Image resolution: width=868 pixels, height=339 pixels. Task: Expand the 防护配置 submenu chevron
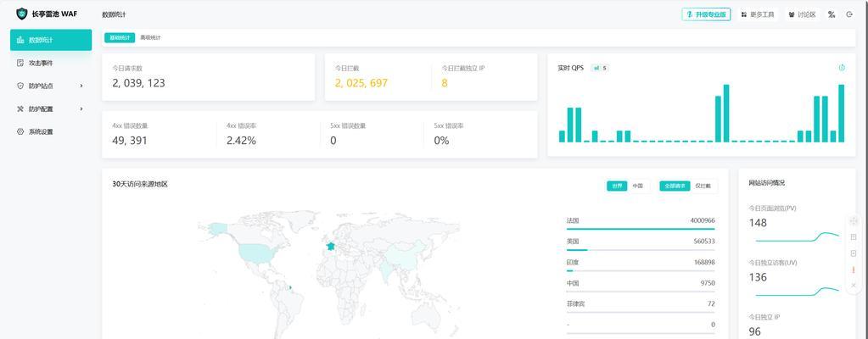tap(81, 109)
